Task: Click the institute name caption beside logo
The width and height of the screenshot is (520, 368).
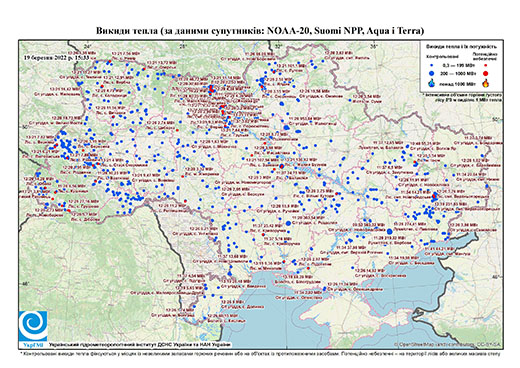Action: click(139, 344)
